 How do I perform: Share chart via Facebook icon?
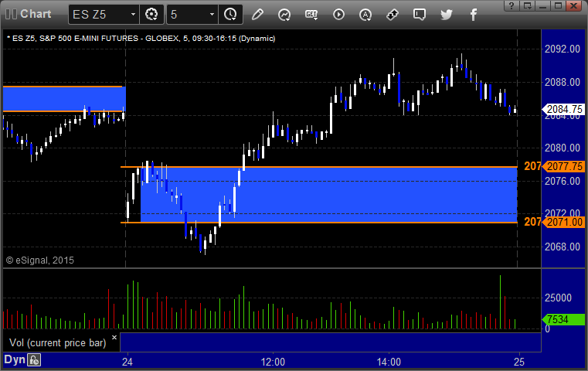474,15
